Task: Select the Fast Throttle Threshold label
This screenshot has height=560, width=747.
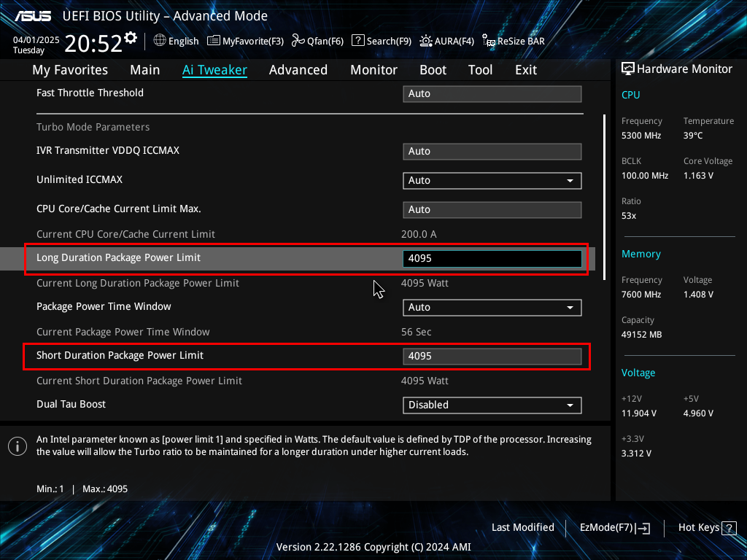Action: tap(90, 93)
